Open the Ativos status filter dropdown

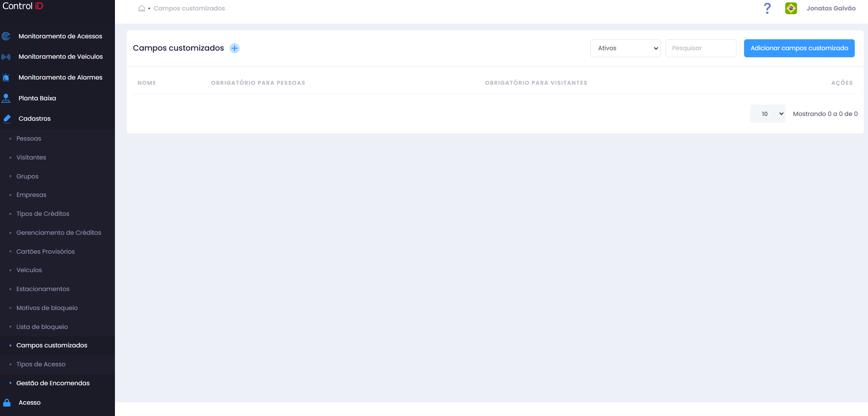click(625, 48)
